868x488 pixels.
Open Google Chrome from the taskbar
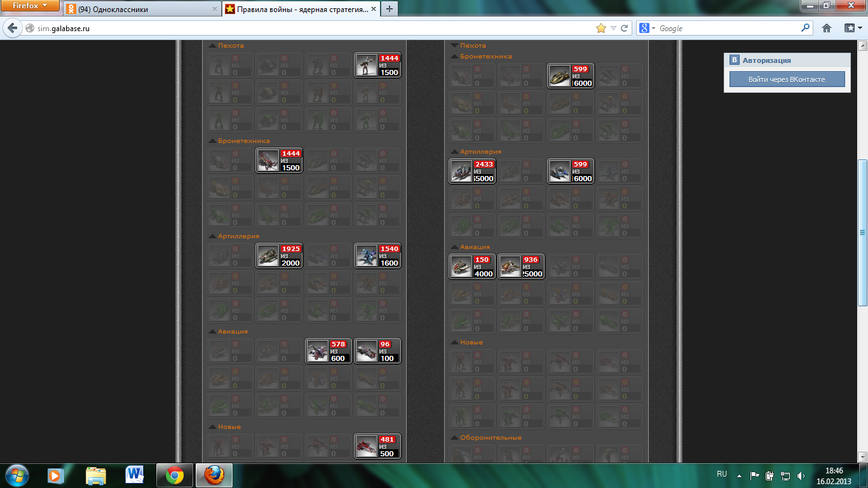coord(175,475)
